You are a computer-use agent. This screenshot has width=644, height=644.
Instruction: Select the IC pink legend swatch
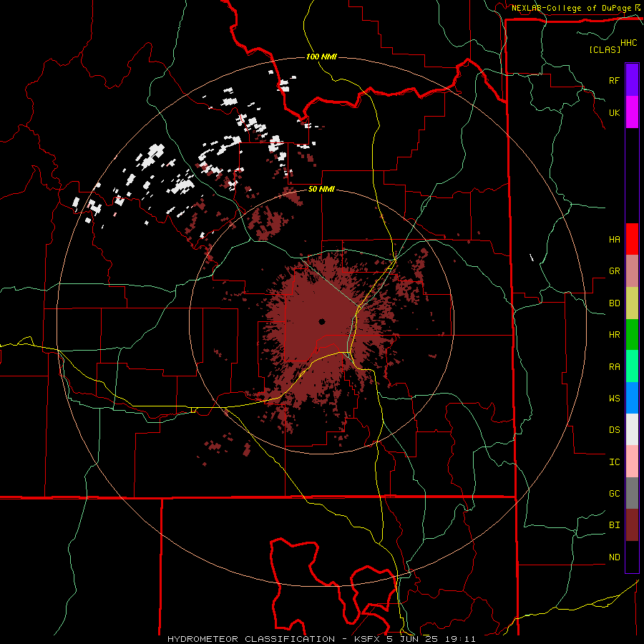pos(632,462)
